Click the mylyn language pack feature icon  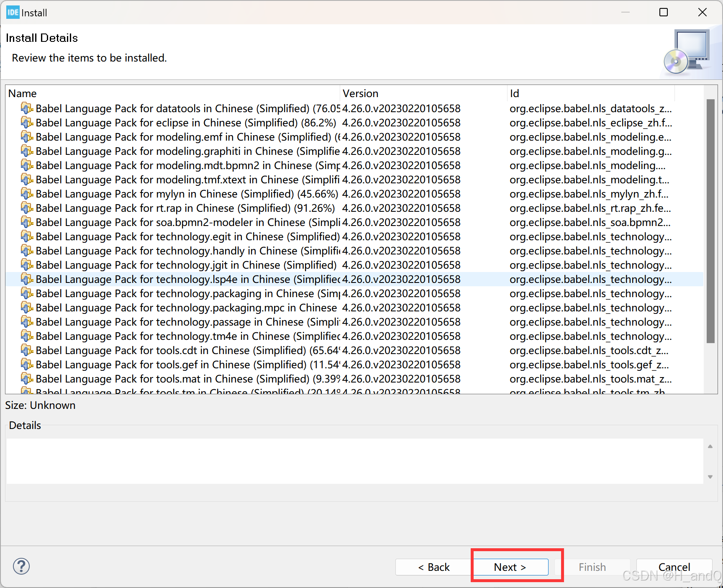(27, 194)
